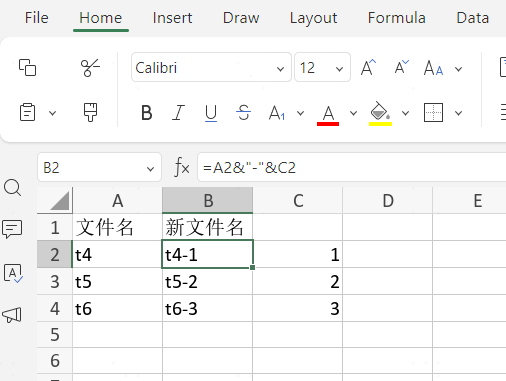Select row 1 header

[55, 228]
